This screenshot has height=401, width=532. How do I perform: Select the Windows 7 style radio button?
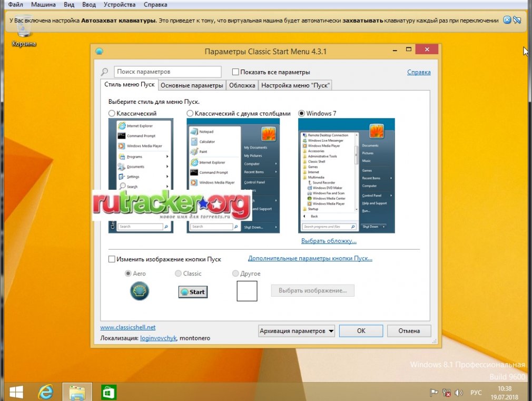(301, 113)
